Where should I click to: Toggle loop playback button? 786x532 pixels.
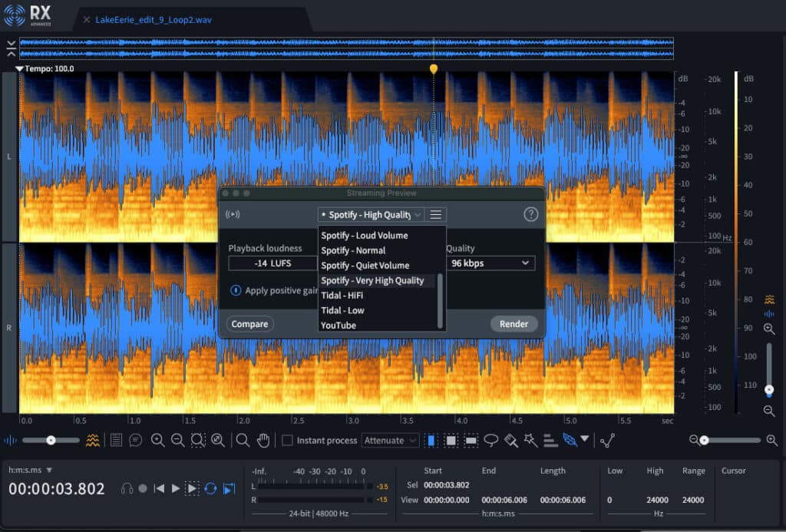coord(210,488)
